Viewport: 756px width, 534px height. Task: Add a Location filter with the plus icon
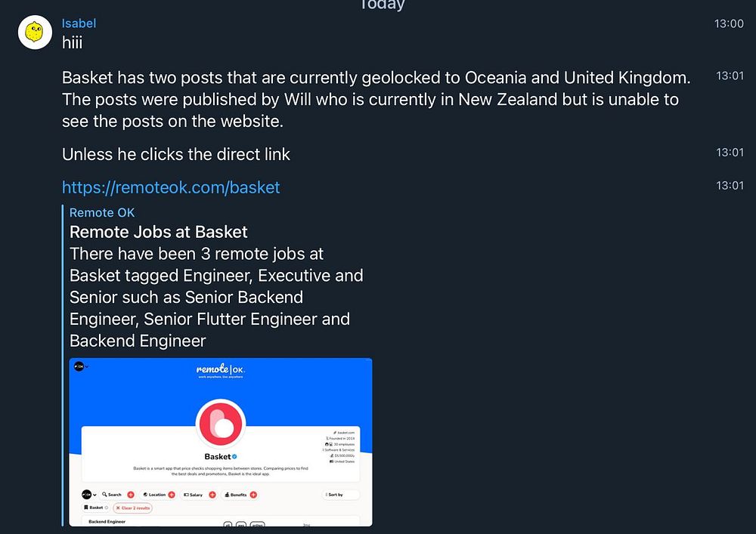click(172, 495)
